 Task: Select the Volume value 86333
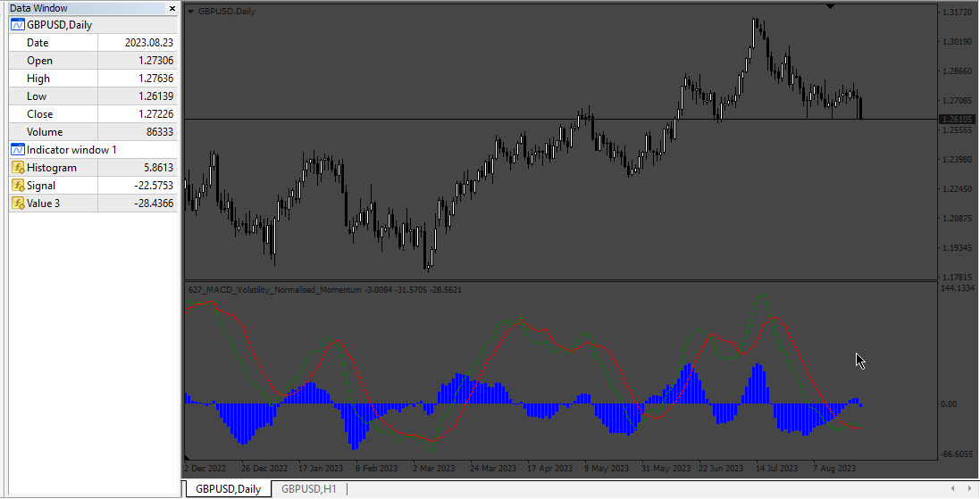click(159, 132)
